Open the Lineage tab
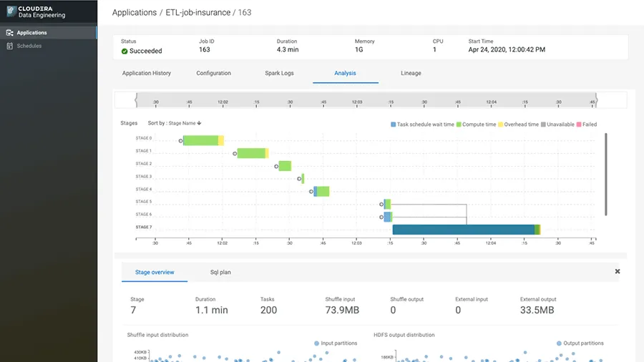644x362 pixels. [x=411, y=73]
